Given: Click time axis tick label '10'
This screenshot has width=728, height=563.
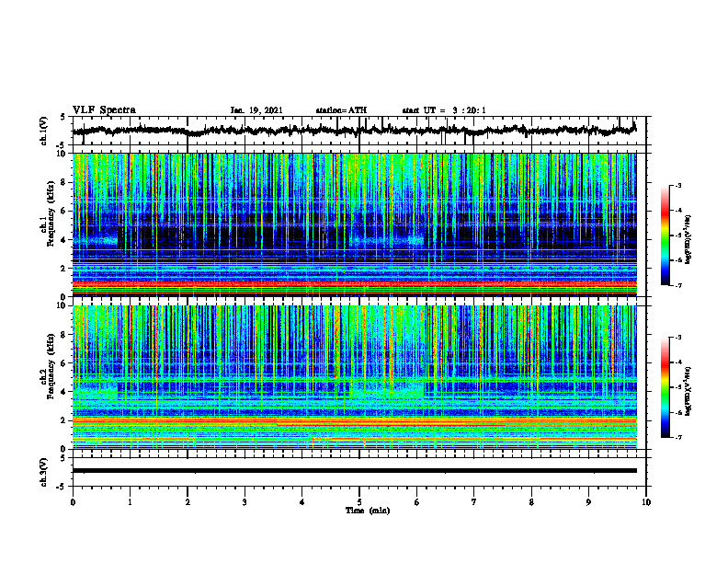Looking at the screenshot, I should click(x=646, y=502).
